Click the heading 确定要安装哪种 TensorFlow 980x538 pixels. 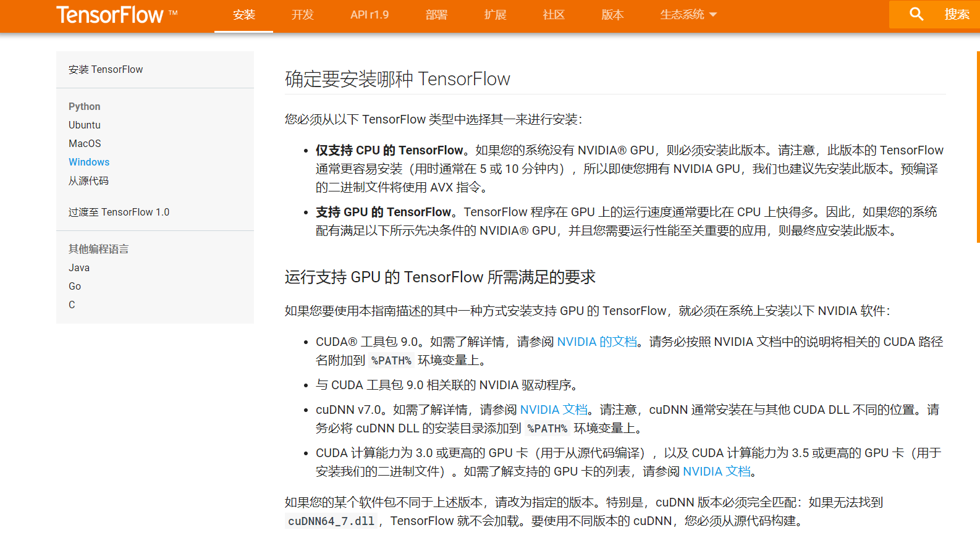click(397, 79)
